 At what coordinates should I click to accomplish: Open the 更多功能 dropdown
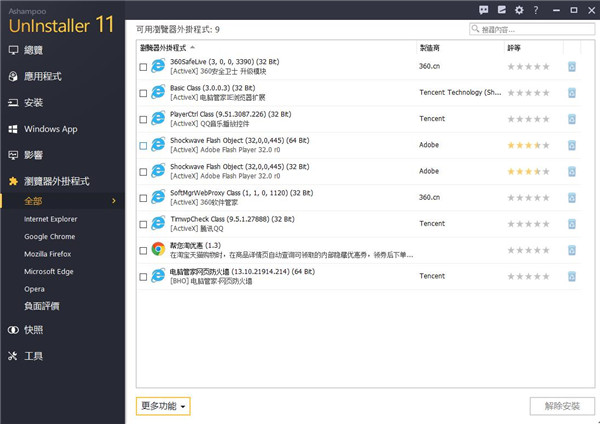[163, 406]
